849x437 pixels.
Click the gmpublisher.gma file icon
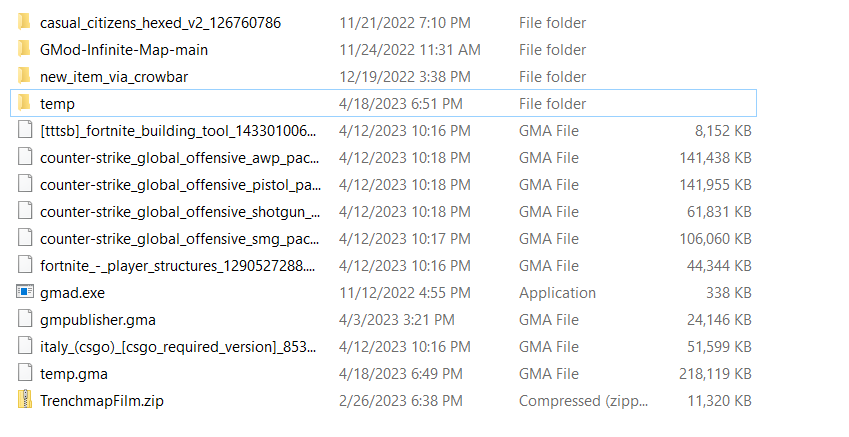(x=24, y=320)
